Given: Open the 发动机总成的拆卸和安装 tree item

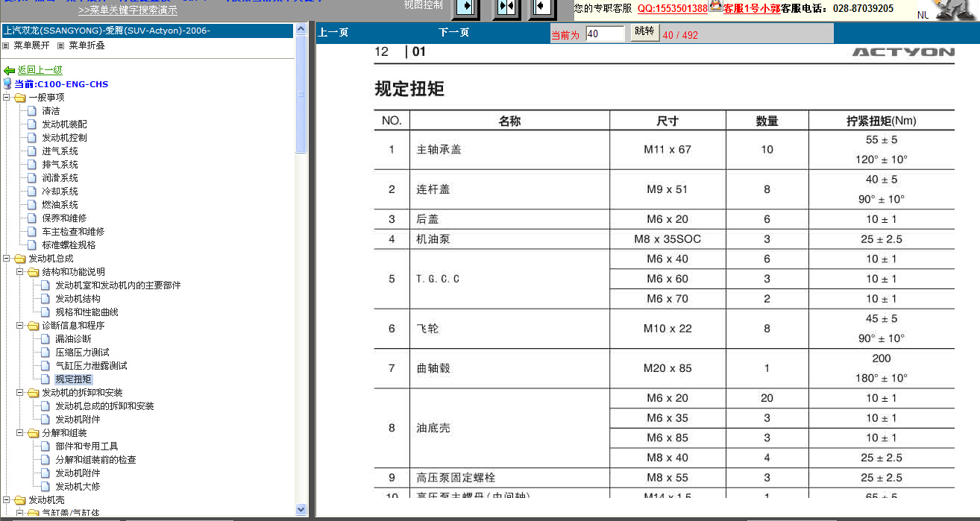Looking at the screenshot, I should [104, 406].
